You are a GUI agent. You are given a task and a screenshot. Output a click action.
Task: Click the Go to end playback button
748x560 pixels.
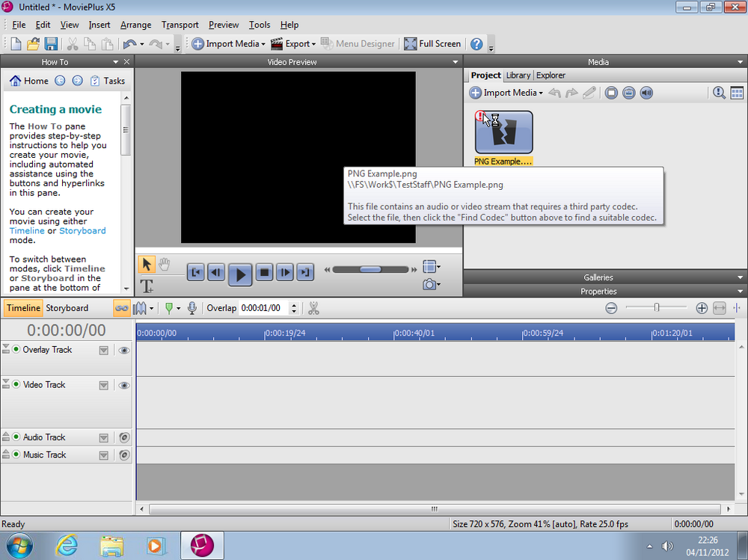305,272
